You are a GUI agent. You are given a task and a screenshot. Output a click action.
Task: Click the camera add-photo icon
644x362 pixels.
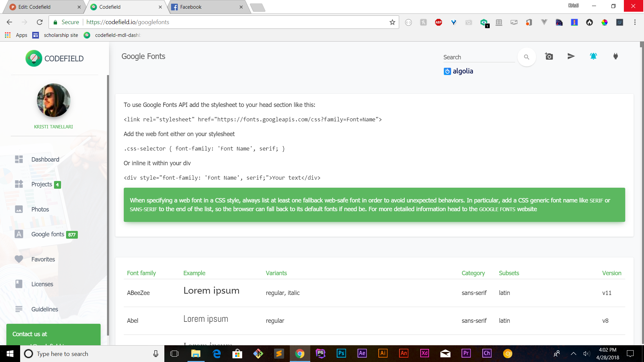coord(549,56)
